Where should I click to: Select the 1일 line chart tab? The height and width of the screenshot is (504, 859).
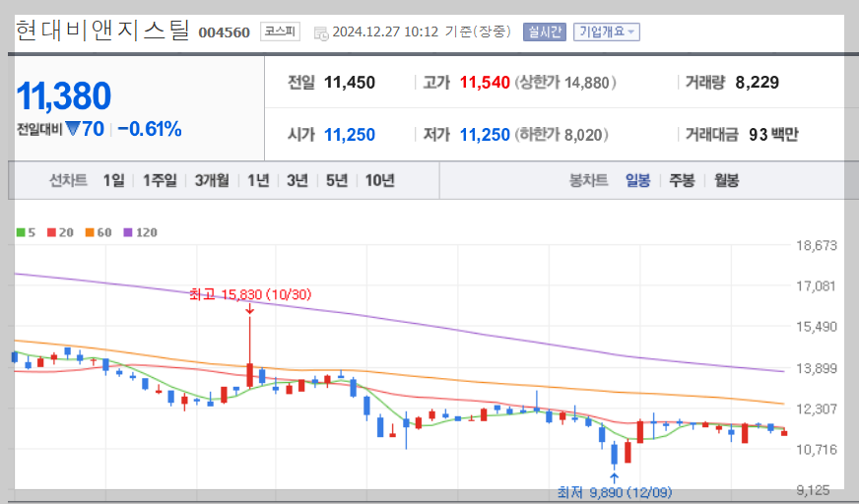pos(114,180)
